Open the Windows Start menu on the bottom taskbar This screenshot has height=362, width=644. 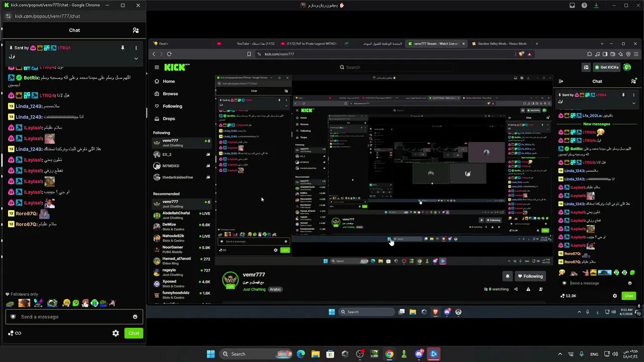coord(211,354)
